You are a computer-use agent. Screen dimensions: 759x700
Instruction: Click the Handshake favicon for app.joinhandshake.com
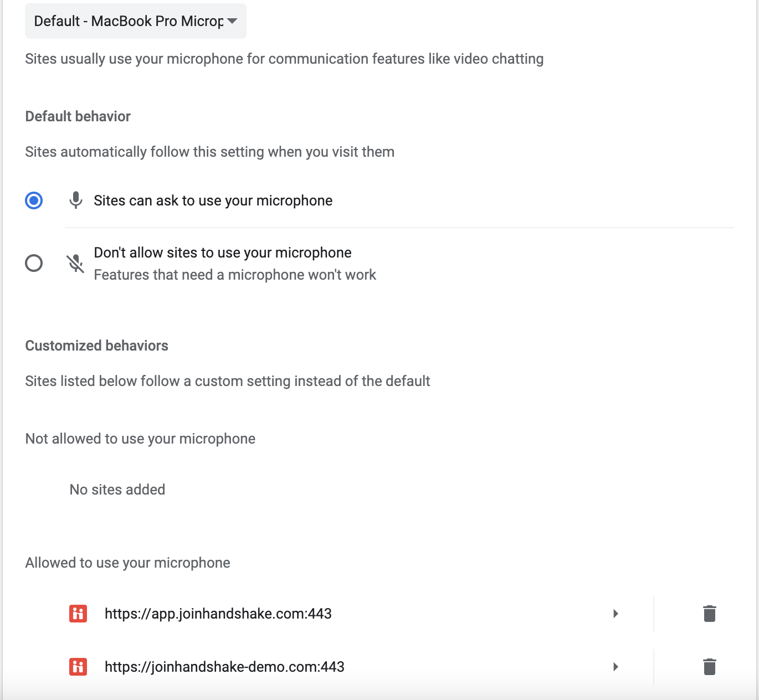78,614
